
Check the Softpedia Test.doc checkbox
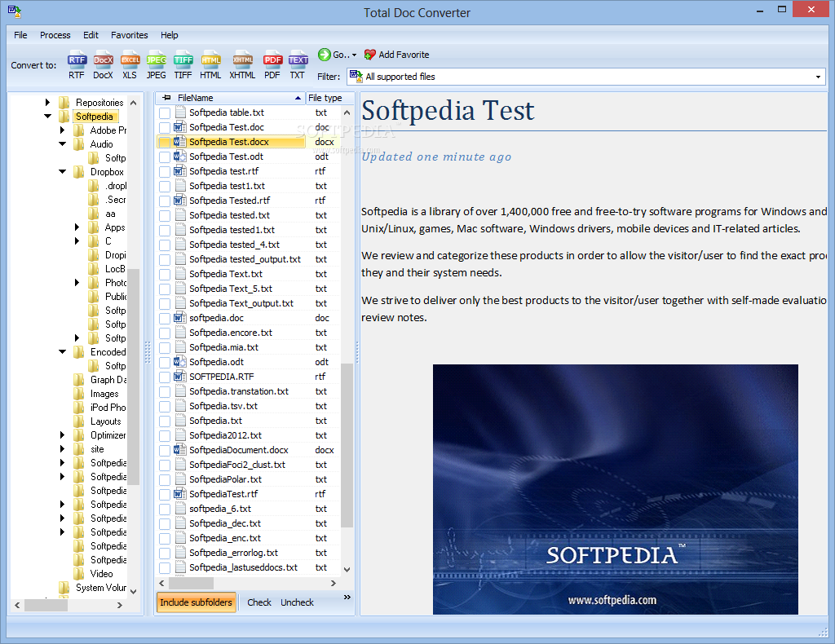pyautogui.click(x=165, y=127)
